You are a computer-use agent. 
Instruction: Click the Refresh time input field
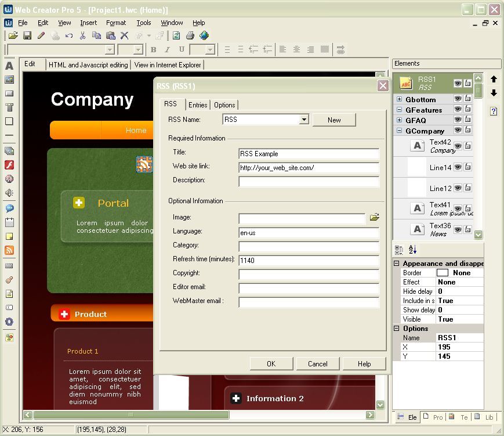(309, 260)
